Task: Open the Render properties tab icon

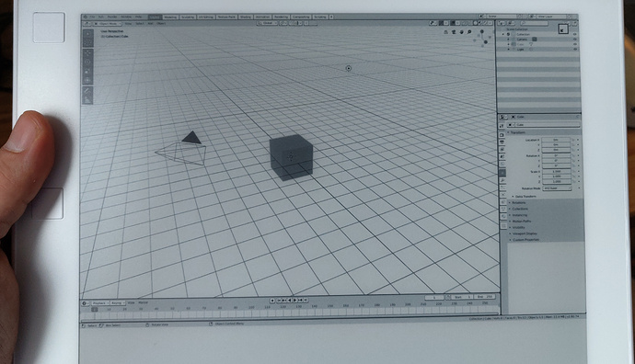Action: click(502, 135)
